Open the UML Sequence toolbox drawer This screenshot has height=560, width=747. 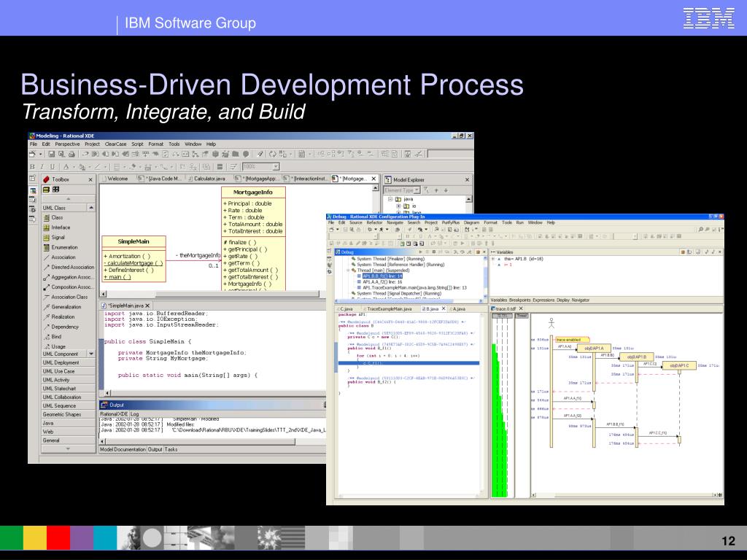pos(69,405)
